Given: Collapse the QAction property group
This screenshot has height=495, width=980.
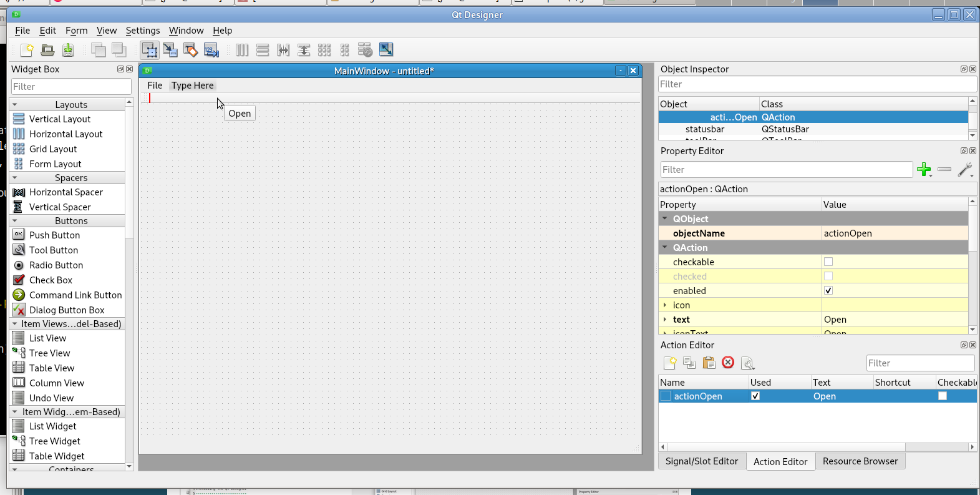Looking at the screenshot, I should tap(665, 248).
